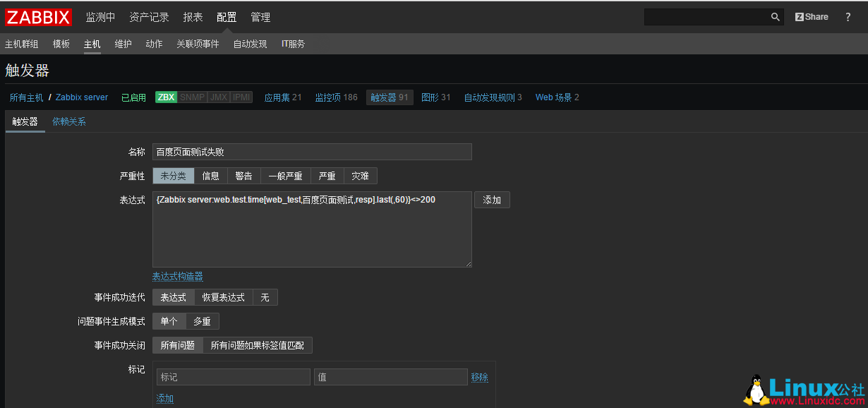
Task: Open the 表达式构造器 link
Action: pyautogui.click(x=177, y=276)
